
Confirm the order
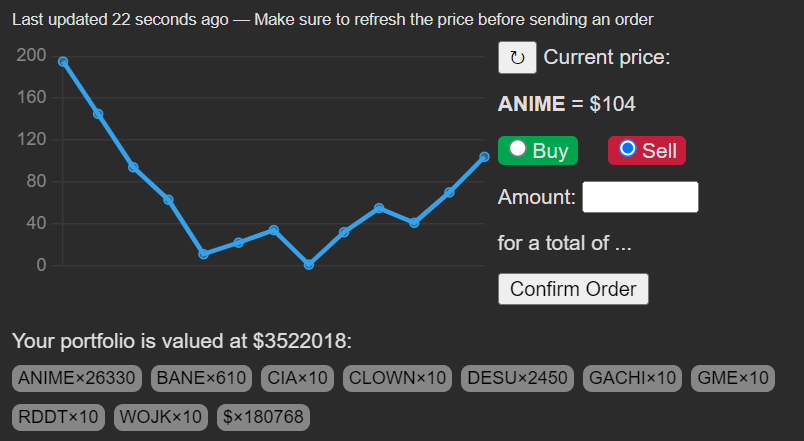coord(573,289)
